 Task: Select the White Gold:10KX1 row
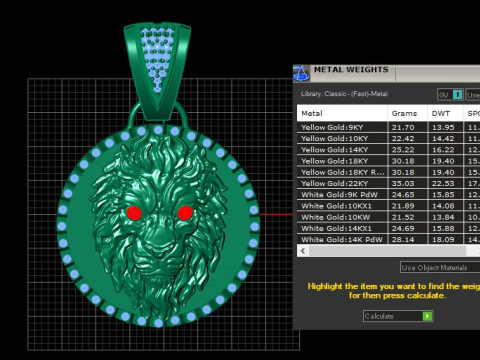(x=388, y=206)
